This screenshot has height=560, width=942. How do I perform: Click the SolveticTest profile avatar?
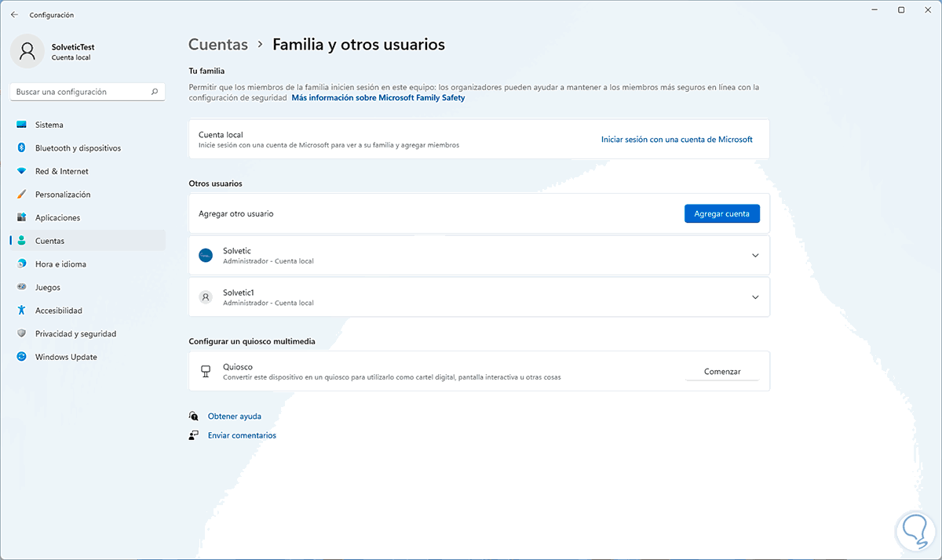[27, 52]
